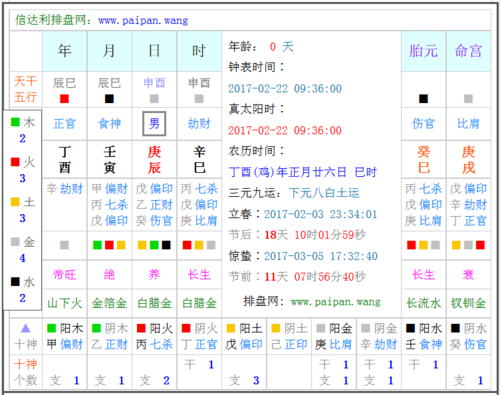500x395 pixels.
Task: Click the 阴土 己 正印 cell
Action: pyautogui.click(x=289, y=336)
